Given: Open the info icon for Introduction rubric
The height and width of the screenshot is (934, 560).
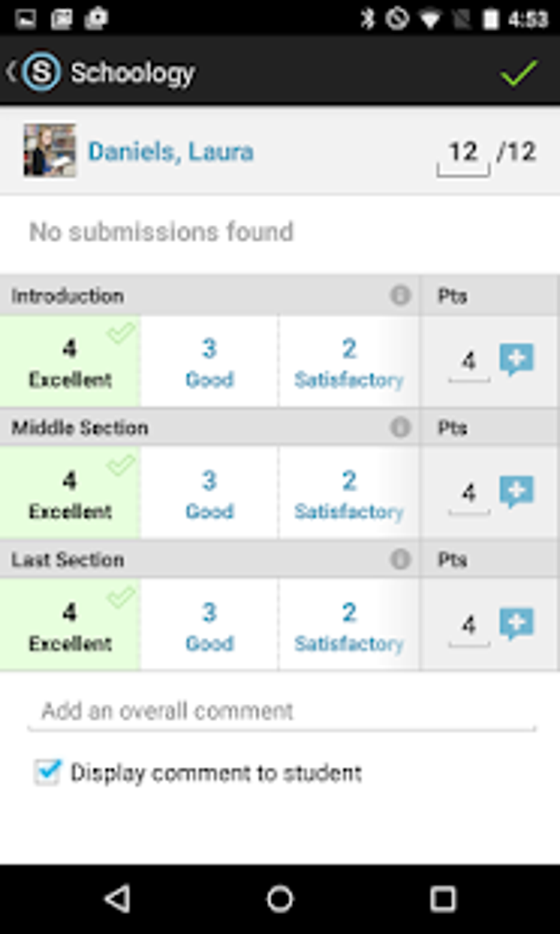Looking at the screenshot, I should pos(400,295).
